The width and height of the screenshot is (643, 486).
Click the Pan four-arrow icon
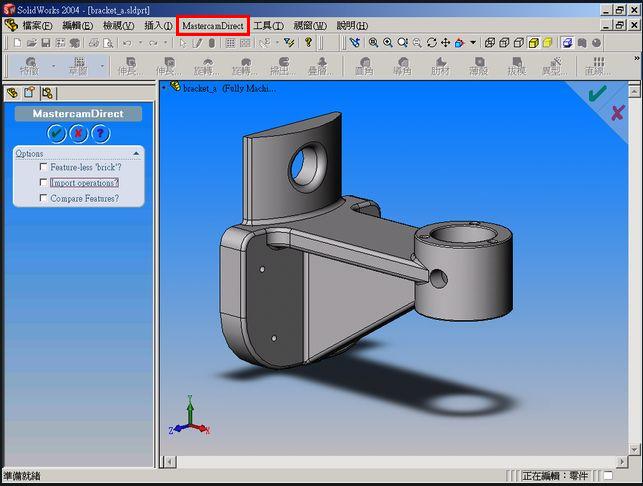pyautogui.click(x=445, y=42)
